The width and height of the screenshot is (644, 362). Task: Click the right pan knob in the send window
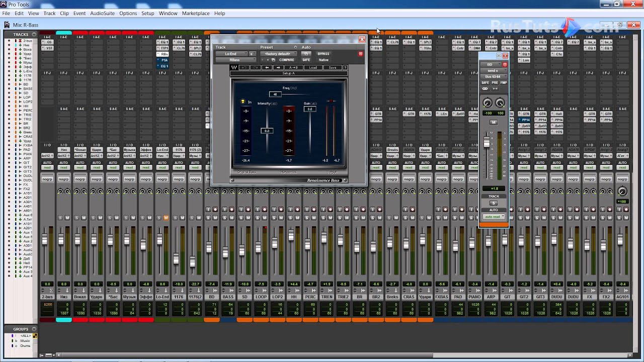(500, 103)
